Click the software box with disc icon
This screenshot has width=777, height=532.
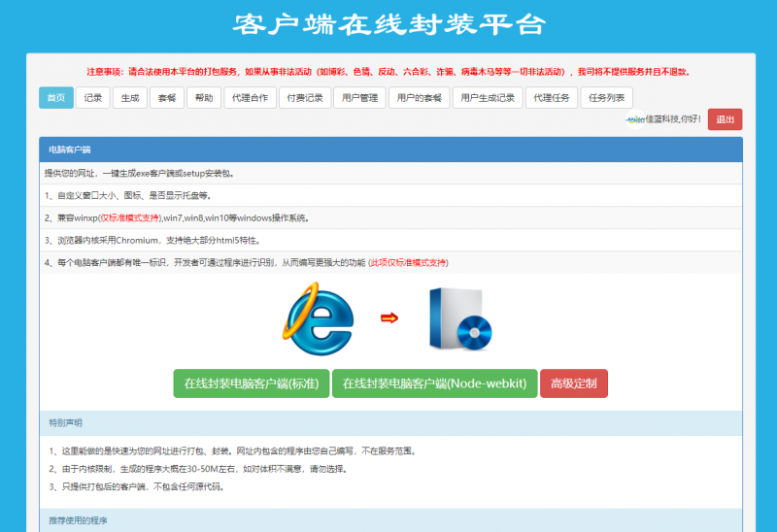pos(460,319)
